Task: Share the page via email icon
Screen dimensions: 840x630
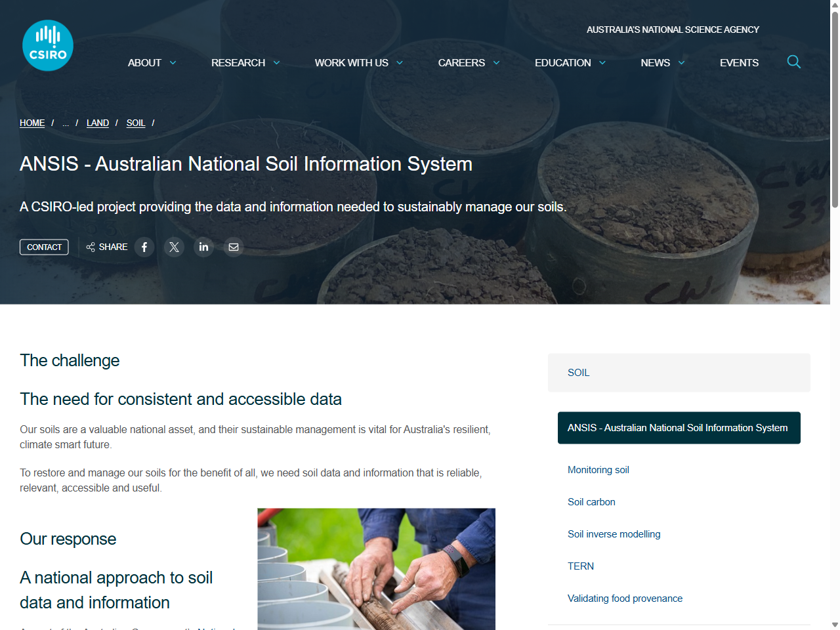Action: coord(234,247)
